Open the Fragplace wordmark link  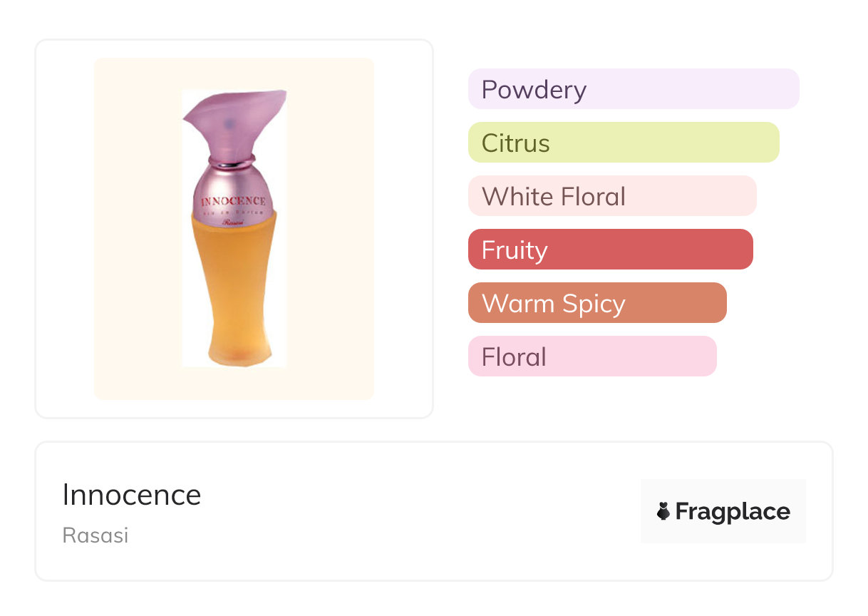[x=732, y=511]
